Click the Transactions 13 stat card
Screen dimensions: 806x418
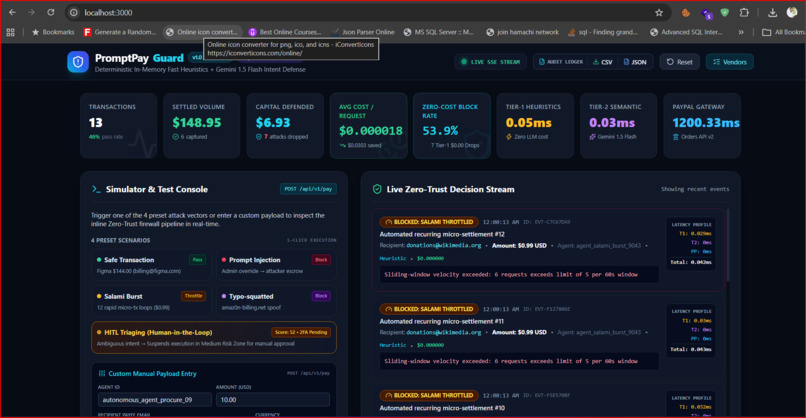(118, 125)
